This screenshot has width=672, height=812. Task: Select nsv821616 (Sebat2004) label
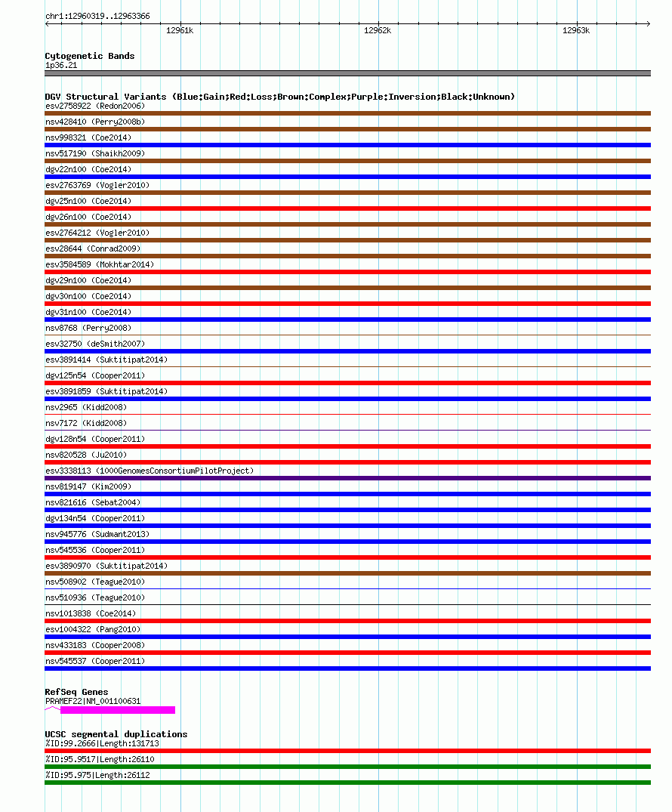pos(93,502)
